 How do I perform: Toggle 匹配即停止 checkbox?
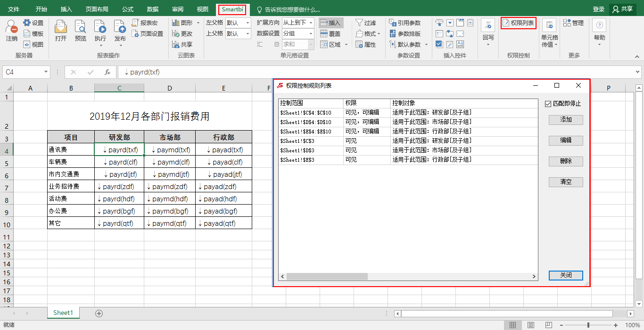548,104
